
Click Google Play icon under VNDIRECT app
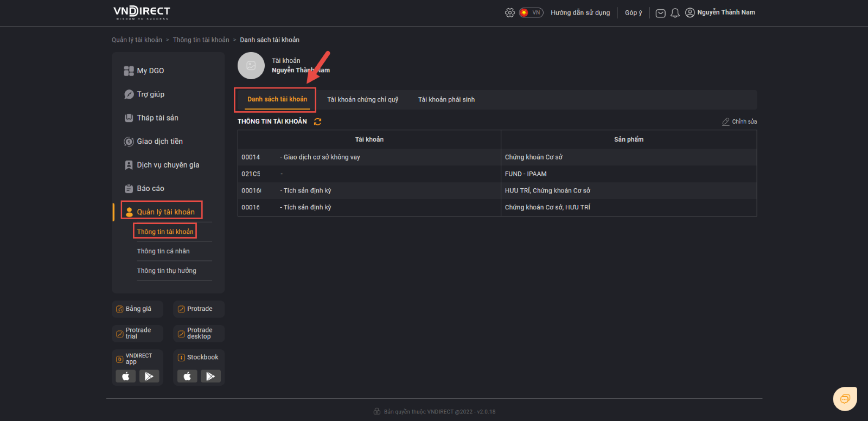(149, 377)
